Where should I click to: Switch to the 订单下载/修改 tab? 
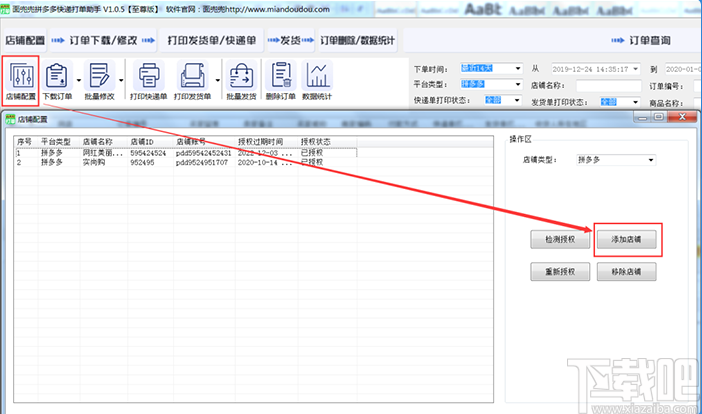103,40
